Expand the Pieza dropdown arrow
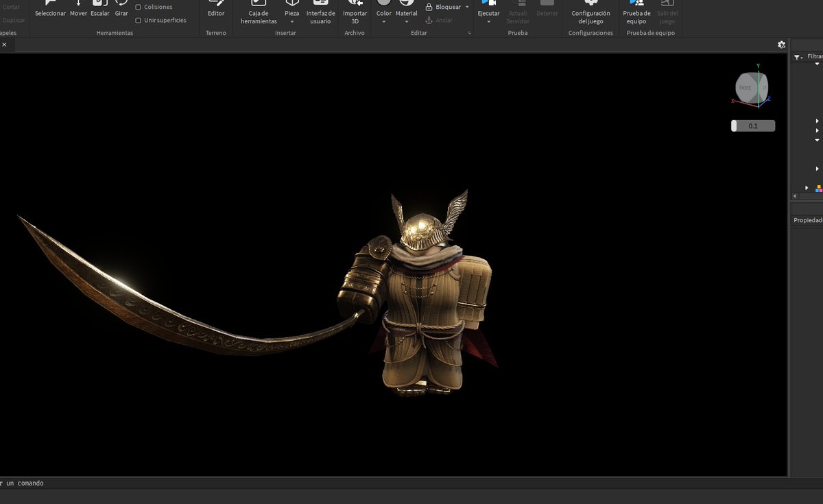Image resolution: width=823 pixels, height=504 pixels. [292, 22]
